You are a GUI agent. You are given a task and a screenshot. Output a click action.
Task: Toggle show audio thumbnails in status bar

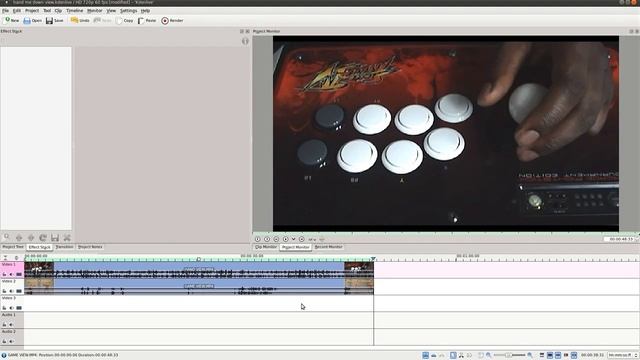coord(558,356)
